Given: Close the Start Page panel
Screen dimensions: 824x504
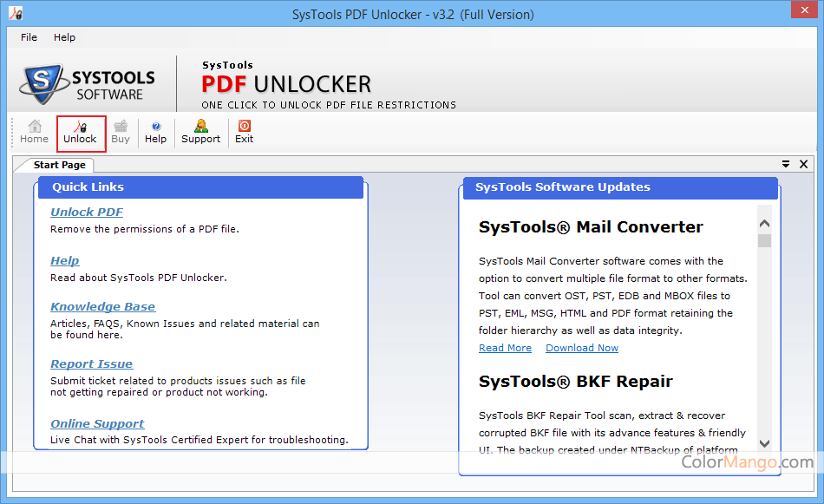Looking at the screenshot, I should 804,164.
